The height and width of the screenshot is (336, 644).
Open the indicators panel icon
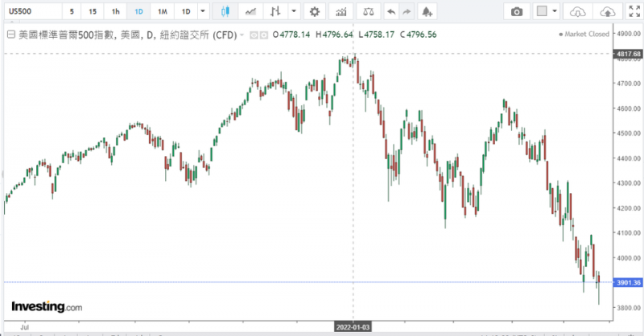point(341,12)
